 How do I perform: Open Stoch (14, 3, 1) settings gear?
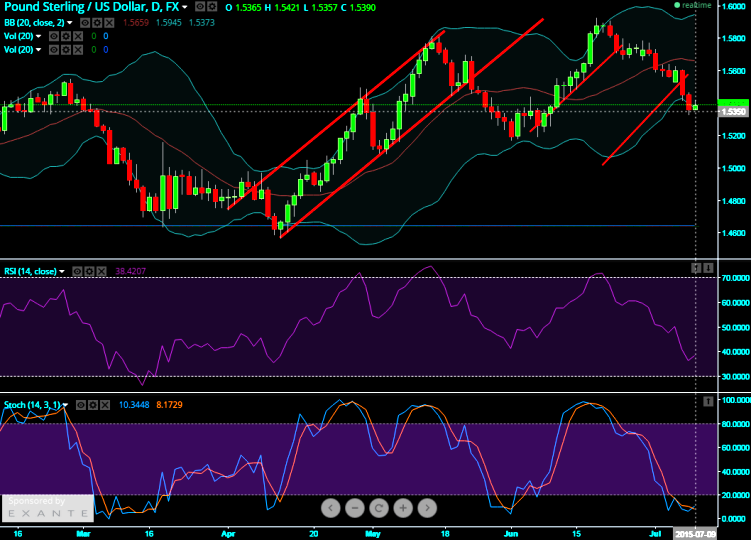coord(93,405)
